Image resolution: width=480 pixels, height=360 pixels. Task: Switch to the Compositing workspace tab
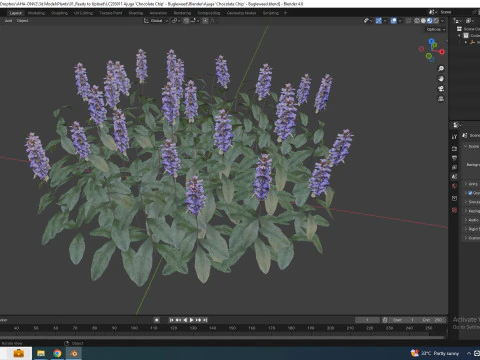[x=209, y=13]
